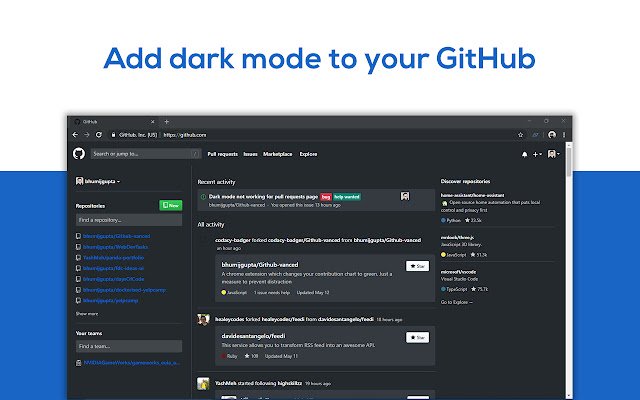The image size is (640, 400).
Task: Open notifications via the bell icon
Action: (x=524, y=154)
